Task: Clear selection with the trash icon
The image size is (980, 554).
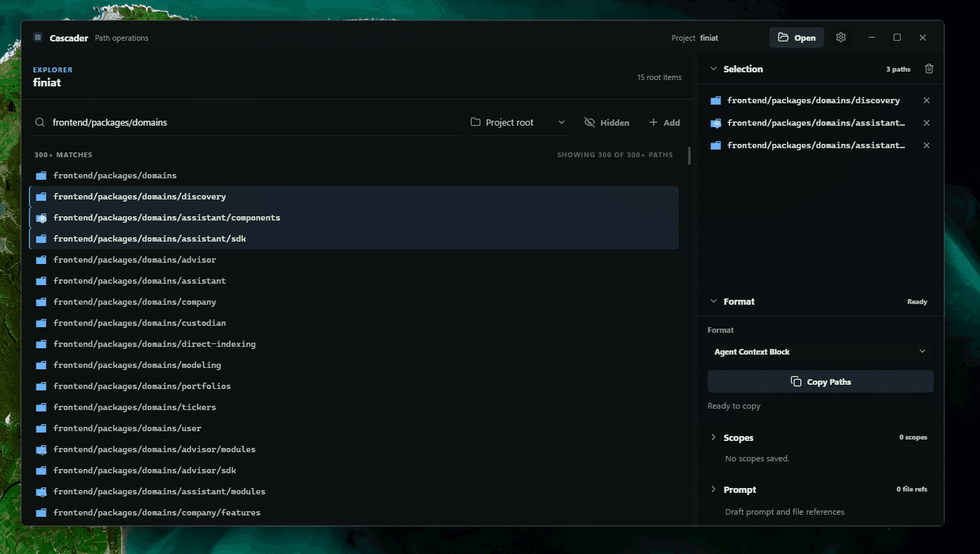Action: pos(929,69)
